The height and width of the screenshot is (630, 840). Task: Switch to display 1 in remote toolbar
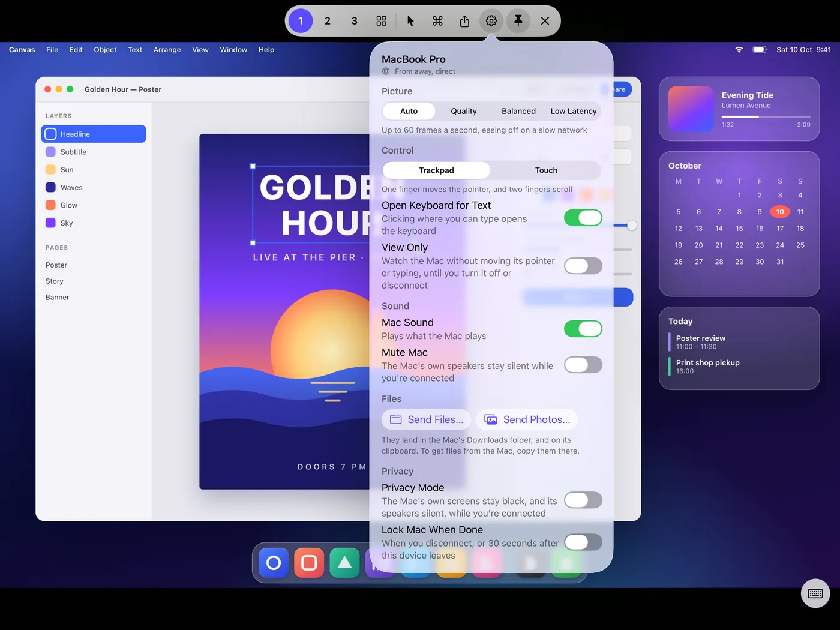(x=301, y=21)
